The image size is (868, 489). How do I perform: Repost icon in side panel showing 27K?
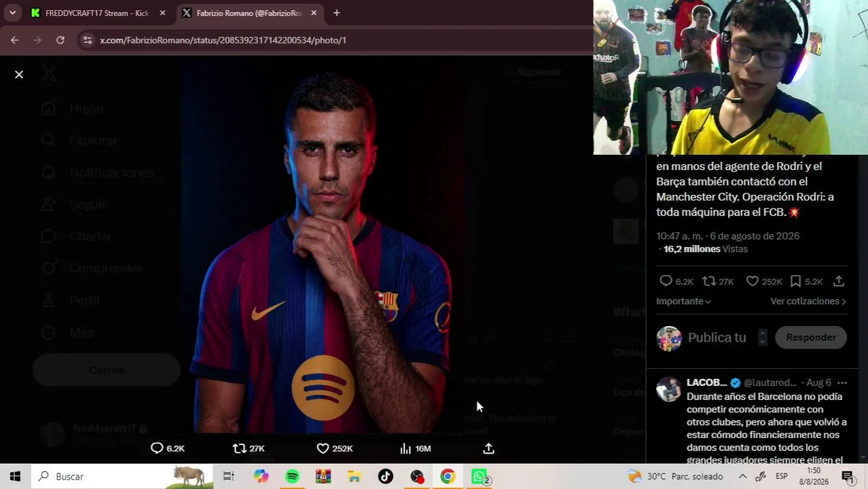[x=717, y=281]
